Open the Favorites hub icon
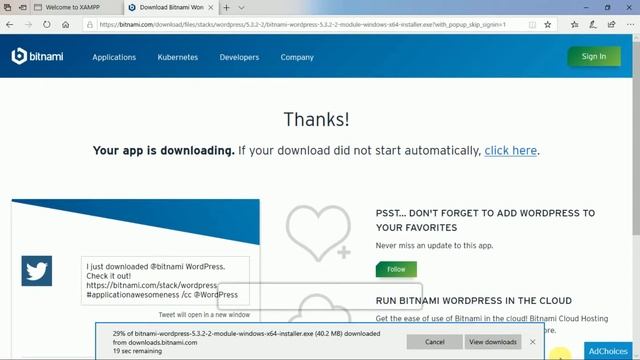Viewport: 640px width, 360px height. 575,24
